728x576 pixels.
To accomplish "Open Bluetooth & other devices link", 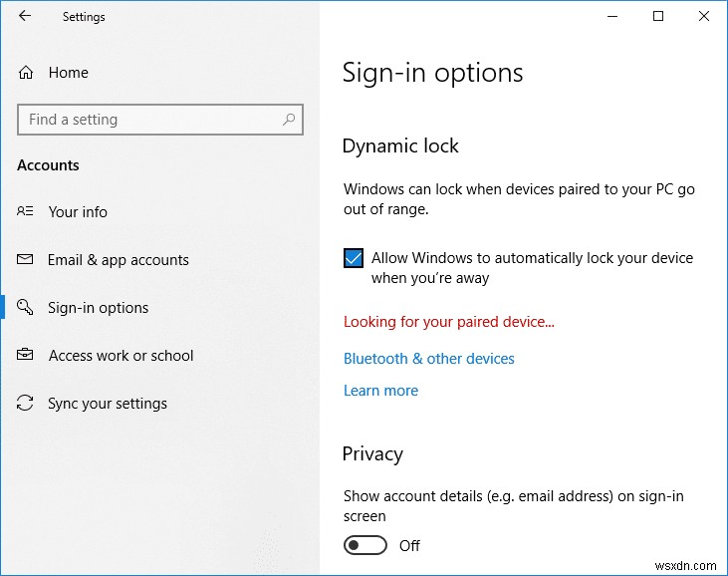I will click(x=429, y=359).
